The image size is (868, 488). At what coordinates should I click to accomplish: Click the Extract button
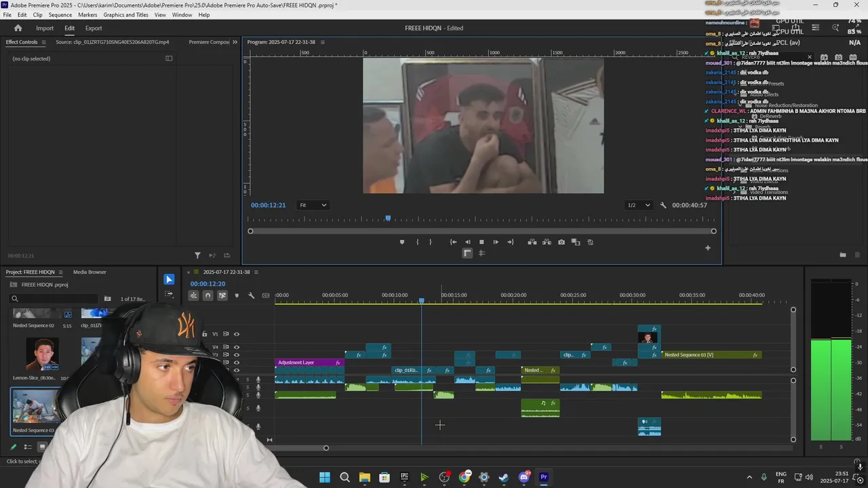tap(547, 242)
